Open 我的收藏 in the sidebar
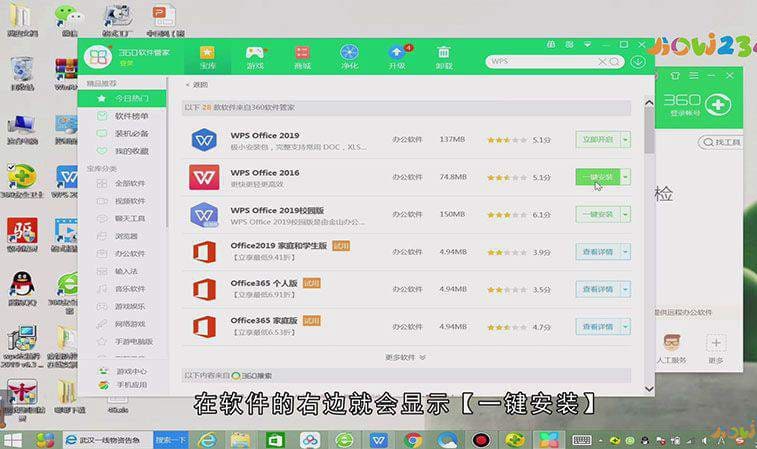This screenshot has width=757, height=449. click(122, 151)
